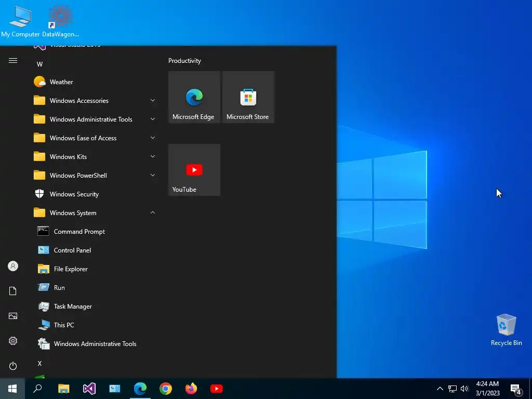Image resolution: width=532 pixels, height=399 pixels.
Task: Expand Windows Kits folder chevron
Action: (x=153, y=156)
